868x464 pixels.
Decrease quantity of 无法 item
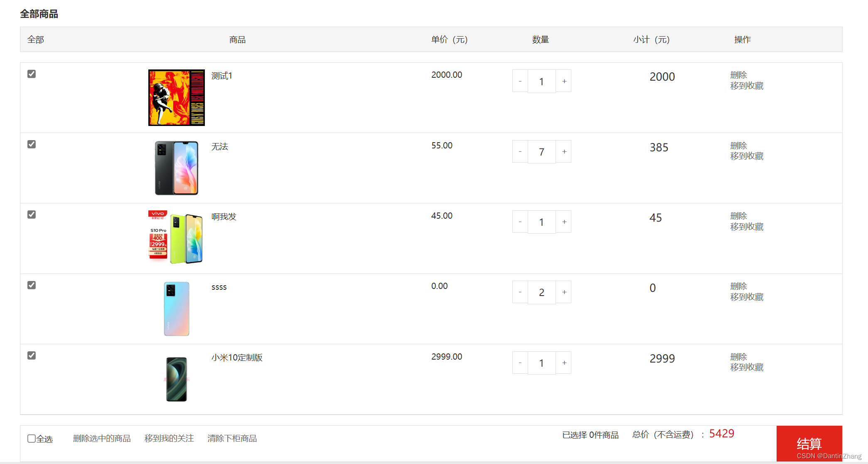click(520, 152)
